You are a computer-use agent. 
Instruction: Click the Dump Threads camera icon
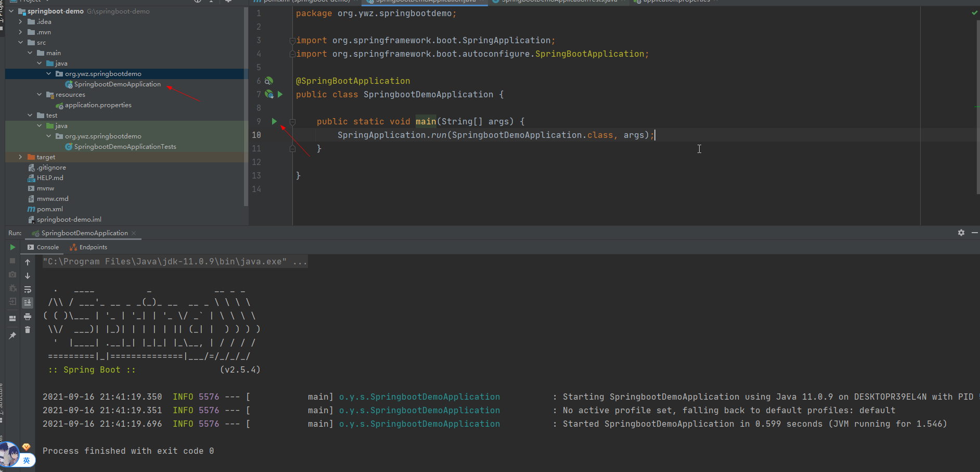coord(12,274)
